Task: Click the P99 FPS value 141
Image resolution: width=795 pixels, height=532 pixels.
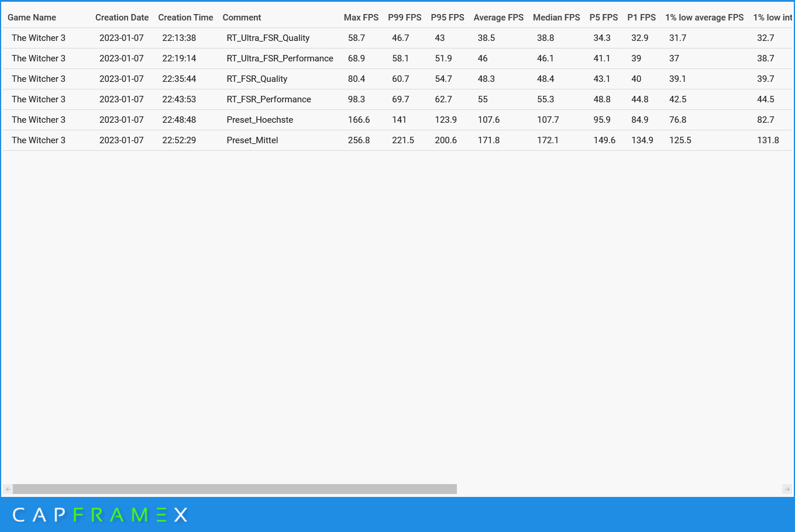Action: (x=399, y=120)
